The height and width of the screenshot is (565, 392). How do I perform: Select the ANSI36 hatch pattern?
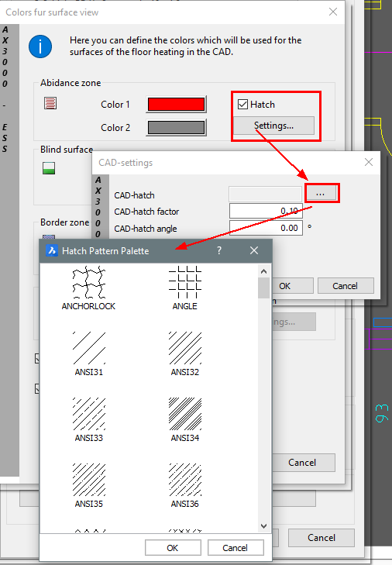point(185,486)
